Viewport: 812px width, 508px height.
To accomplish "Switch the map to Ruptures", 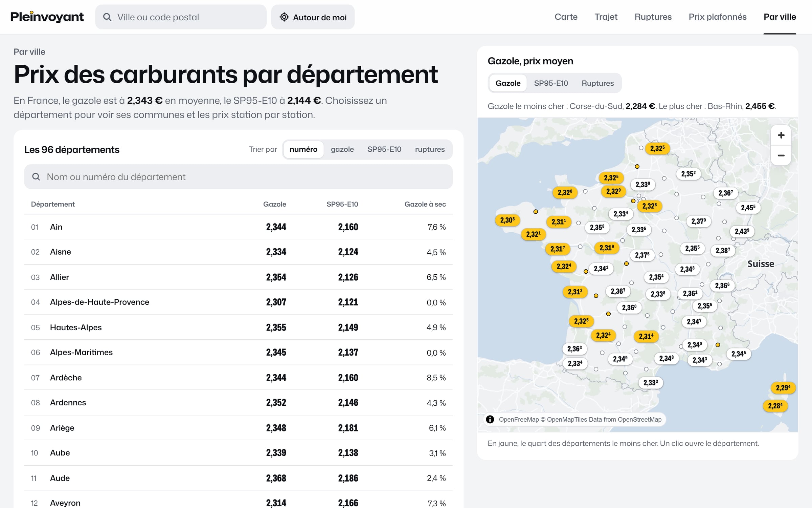I will point(597,83).
